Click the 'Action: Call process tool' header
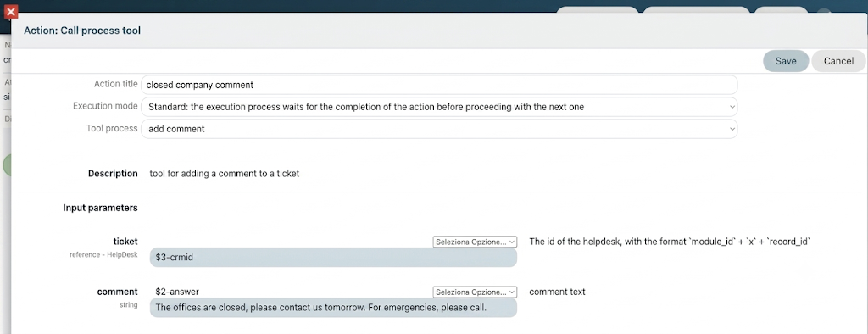 [x=82, y=31]
